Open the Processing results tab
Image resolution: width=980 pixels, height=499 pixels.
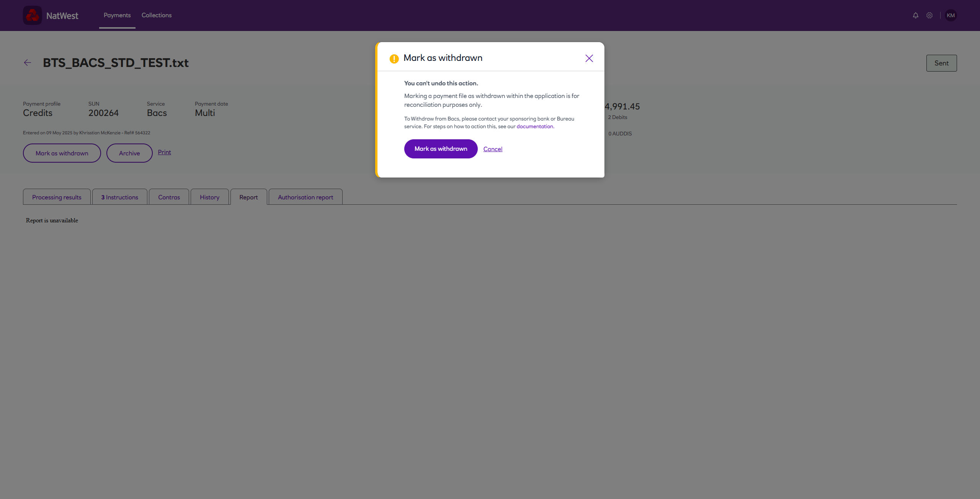coord(57,197)
